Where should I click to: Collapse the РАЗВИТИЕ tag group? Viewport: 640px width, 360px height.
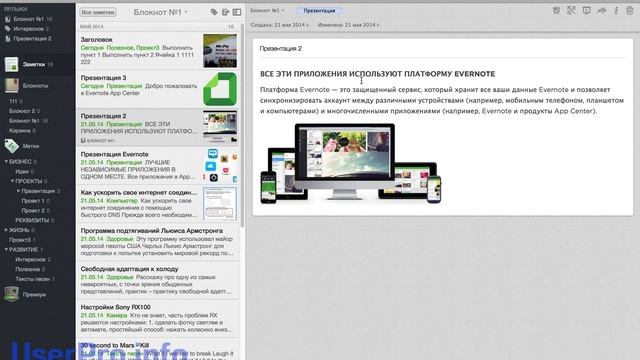(x=6, y=249)
